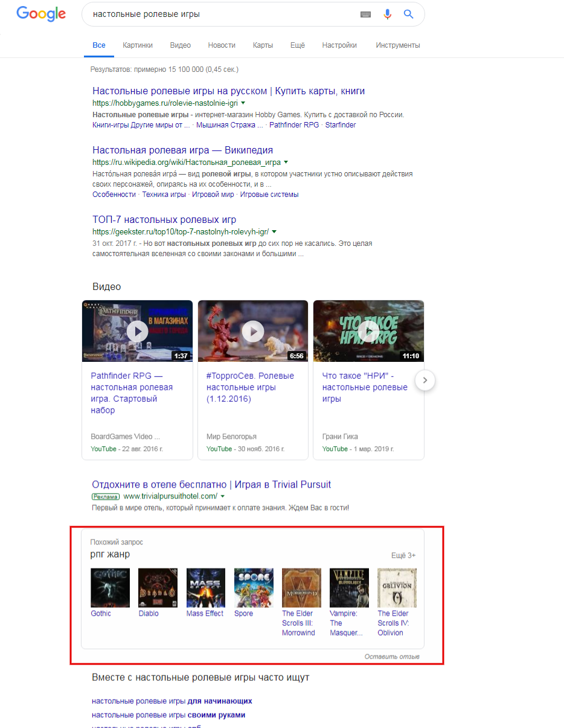Play the #ТорргоСев video thumbnail
Image resolution: width=564 pixels, height=728 pixels.
(253, 331)
